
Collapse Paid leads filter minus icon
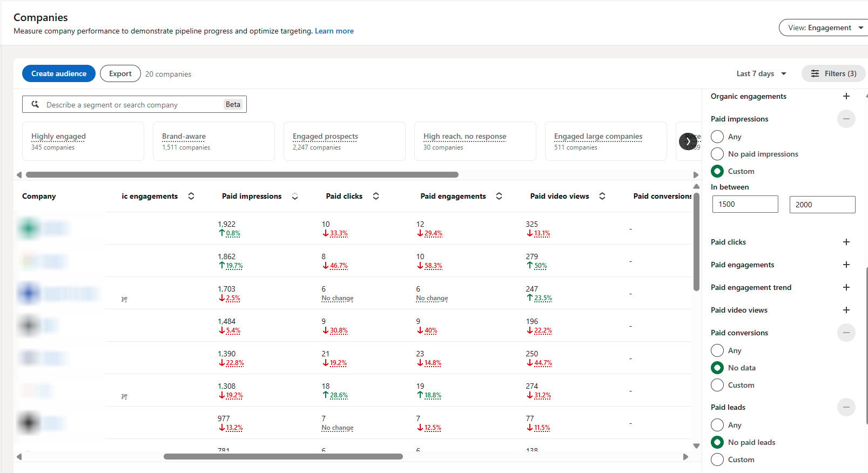coord(846,407)
